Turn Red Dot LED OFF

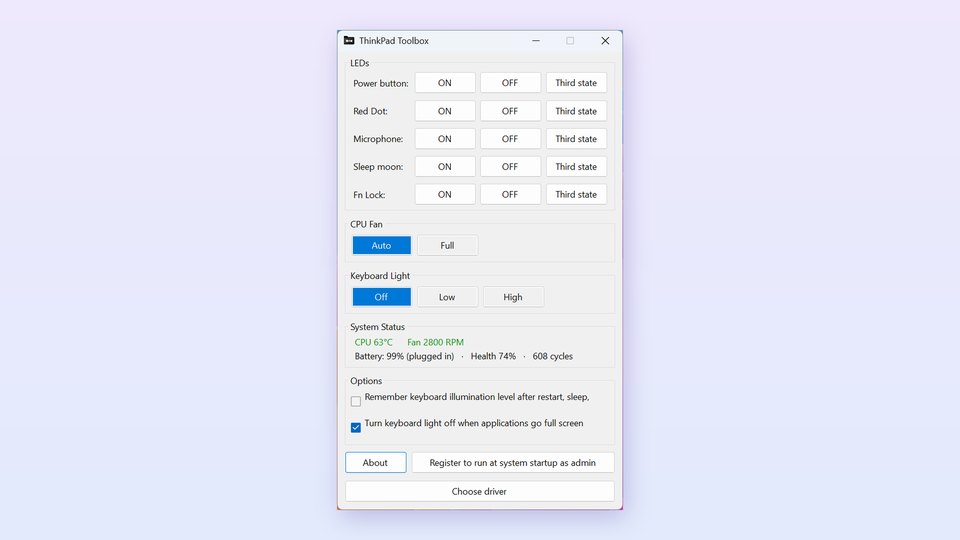510,111
